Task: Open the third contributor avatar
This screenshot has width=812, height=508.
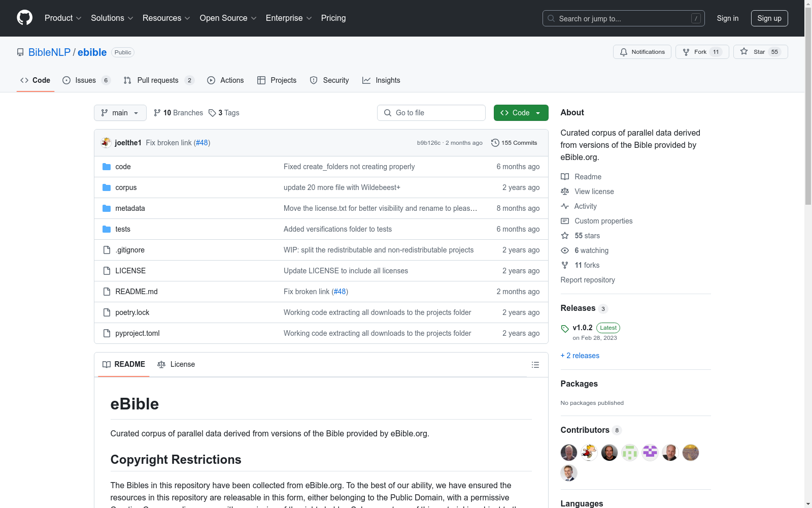Action: (x=610, y=452)
